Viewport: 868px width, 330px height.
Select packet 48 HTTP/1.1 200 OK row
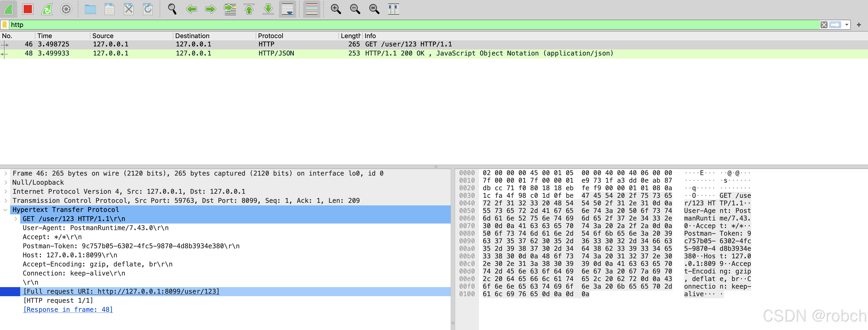434,53
